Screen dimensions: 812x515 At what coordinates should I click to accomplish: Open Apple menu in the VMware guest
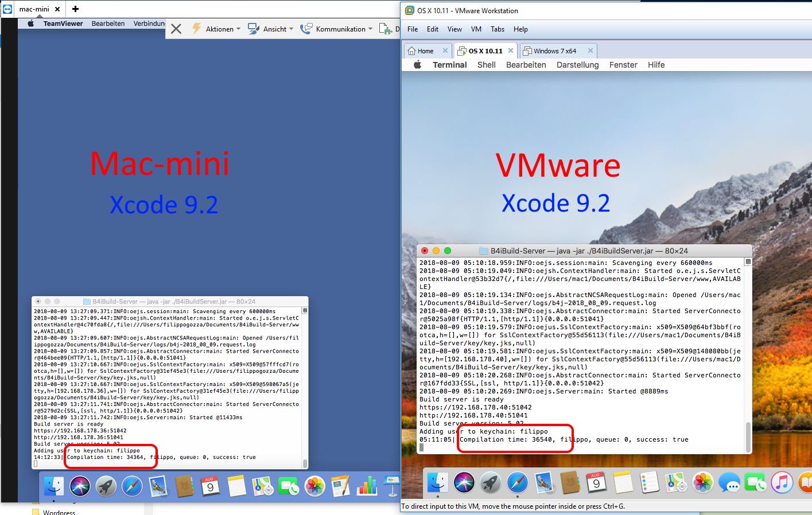point(418,65)
